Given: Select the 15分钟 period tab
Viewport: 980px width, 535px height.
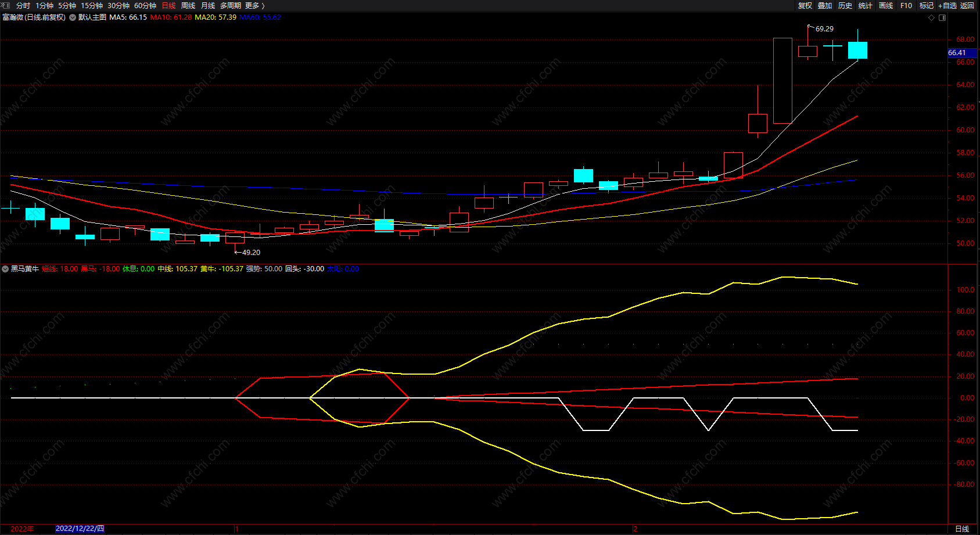Looking at the screenshot, I should (x=92, y=6).
